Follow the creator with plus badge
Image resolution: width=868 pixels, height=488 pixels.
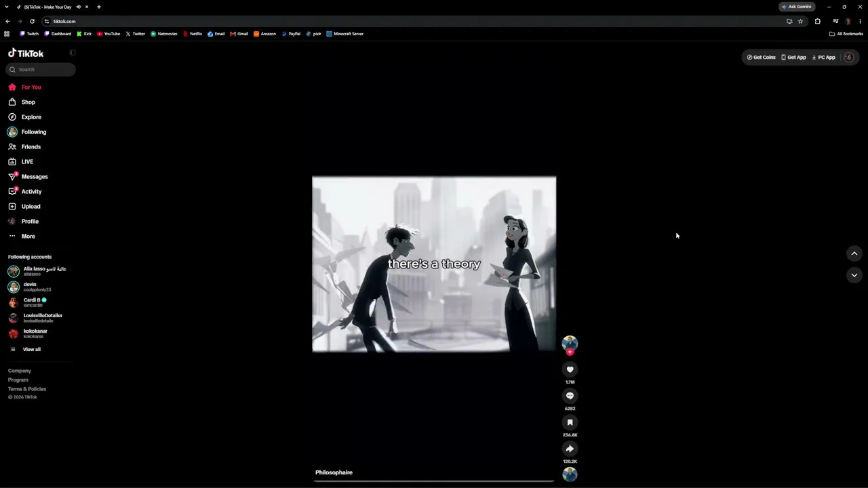pyautogui.click(x=570, y=352)
